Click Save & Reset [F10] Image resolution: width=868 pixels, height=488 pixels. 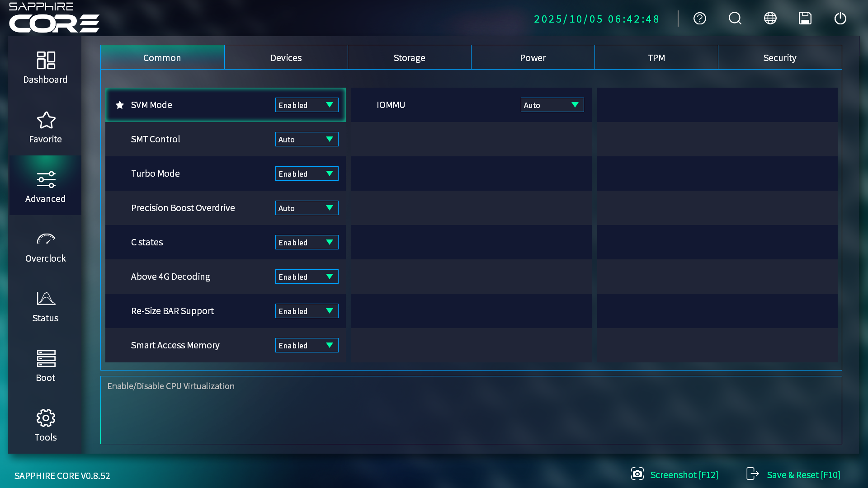793,474
